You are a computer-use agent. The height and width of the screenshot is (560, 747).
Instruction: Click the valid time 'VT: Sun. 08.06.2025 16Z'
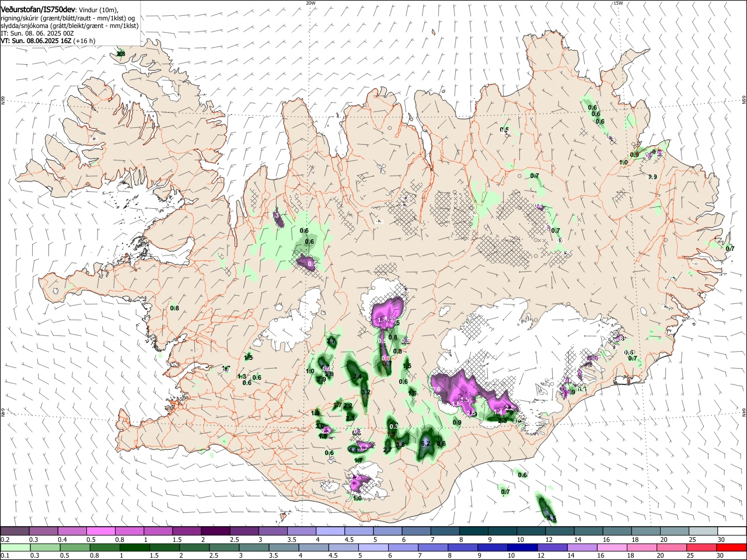coord(36,41)
